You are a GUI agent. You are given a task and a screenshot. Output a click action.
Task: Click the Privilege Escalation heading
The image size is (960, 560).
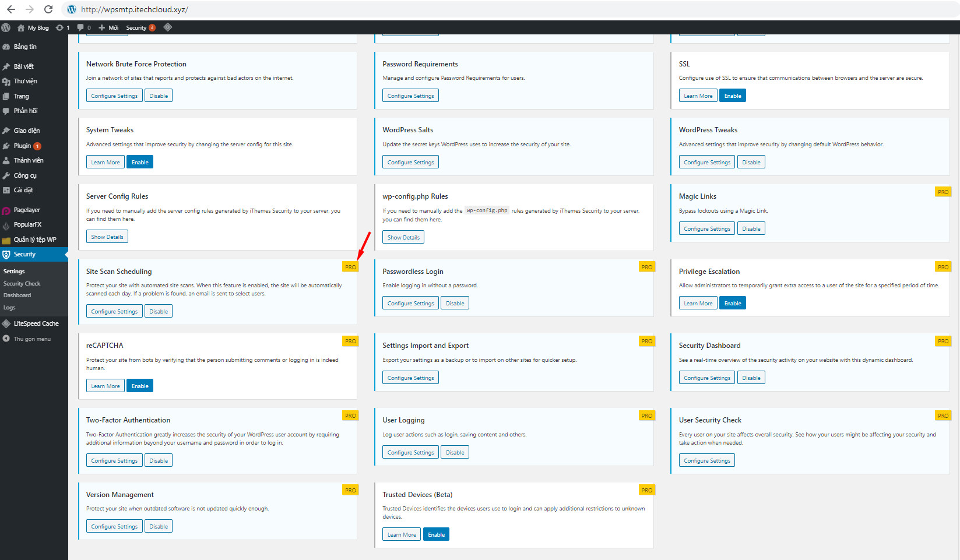click(709, 272)
